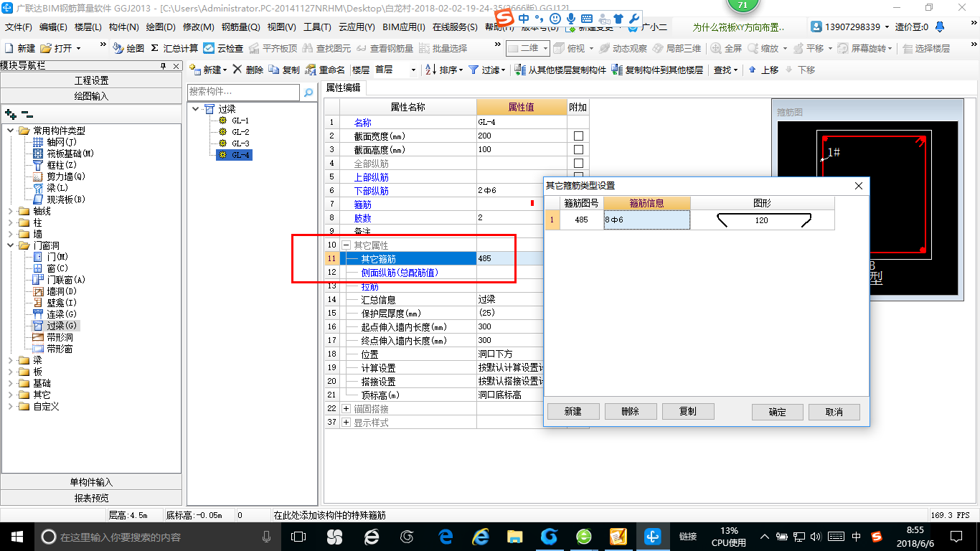
Task: Click 确定 in the 其它箍筋类型设置 dialog
Action: 778,412
